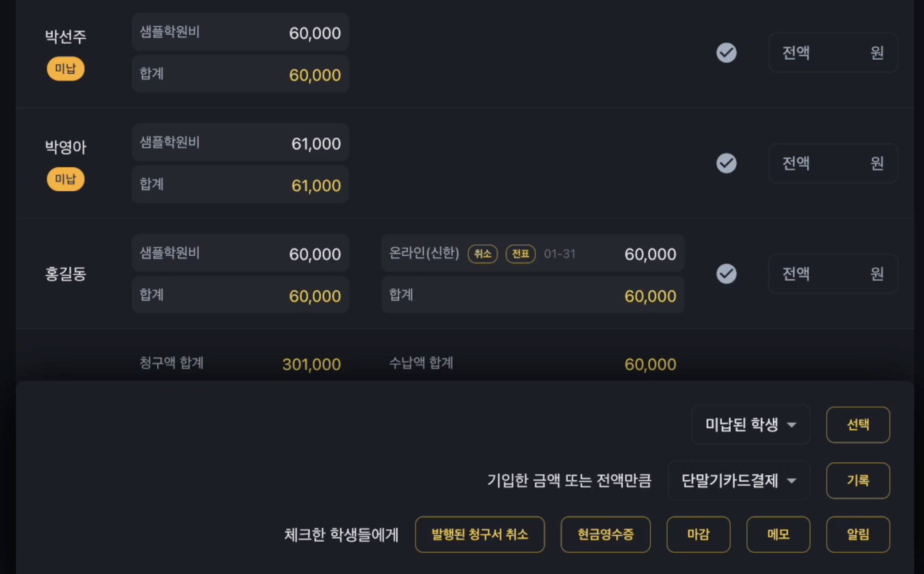Viewport: 924px width, 574px height.
Task: Click the 선택 button
Action: (x=858, y=425)
